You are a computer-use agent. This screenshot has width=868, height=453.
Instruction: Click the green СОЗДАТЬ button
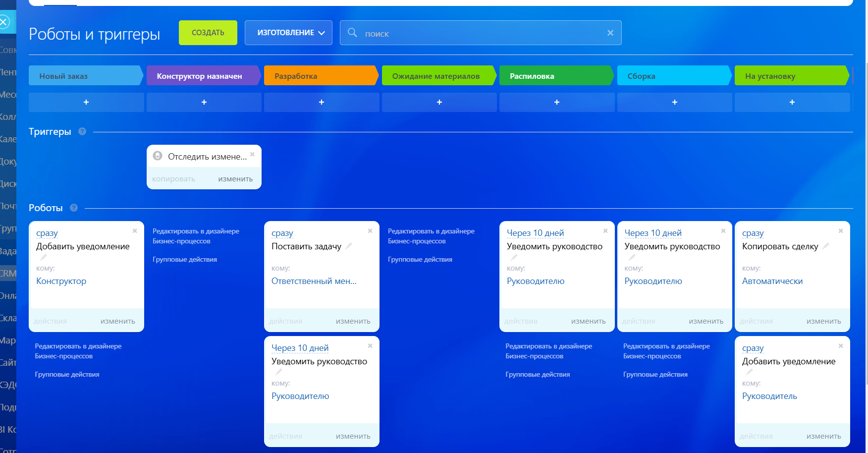click(208, 33)
